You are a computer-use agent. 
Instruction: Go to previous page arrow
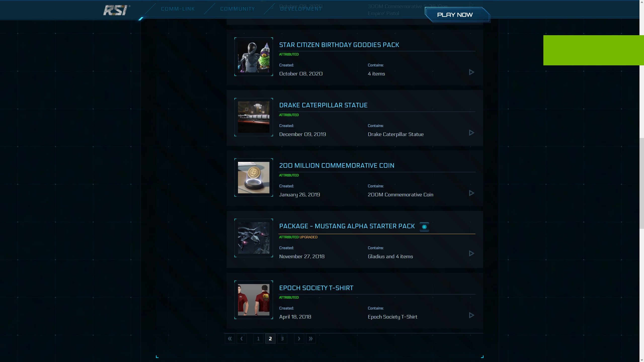click(x=242, y=339)
